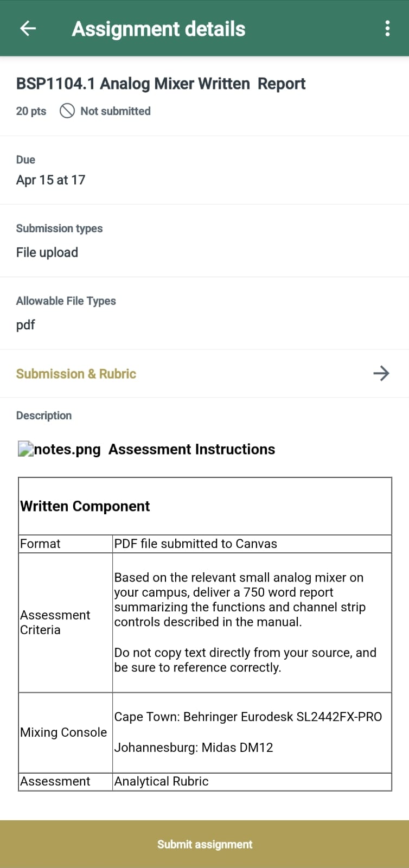Tap the Assignment details header title
This screenshot has width=409, height=868.
tap(158, 28)
